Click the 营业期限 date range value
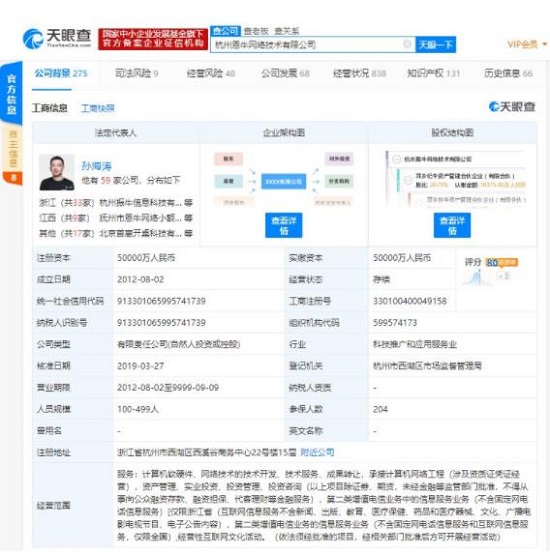 click(168, 388)
